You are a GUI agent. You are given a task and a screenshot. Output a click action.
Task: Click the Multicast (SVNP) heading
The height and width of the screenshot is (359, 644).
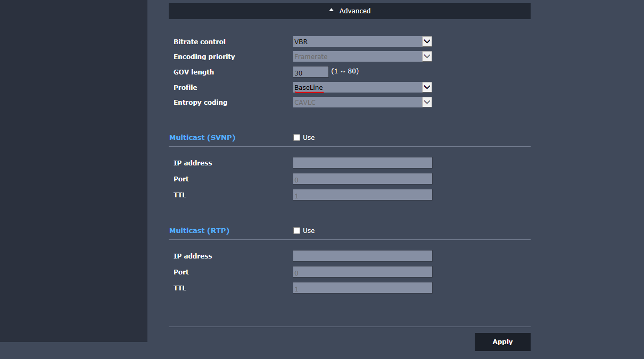(202, 137)
